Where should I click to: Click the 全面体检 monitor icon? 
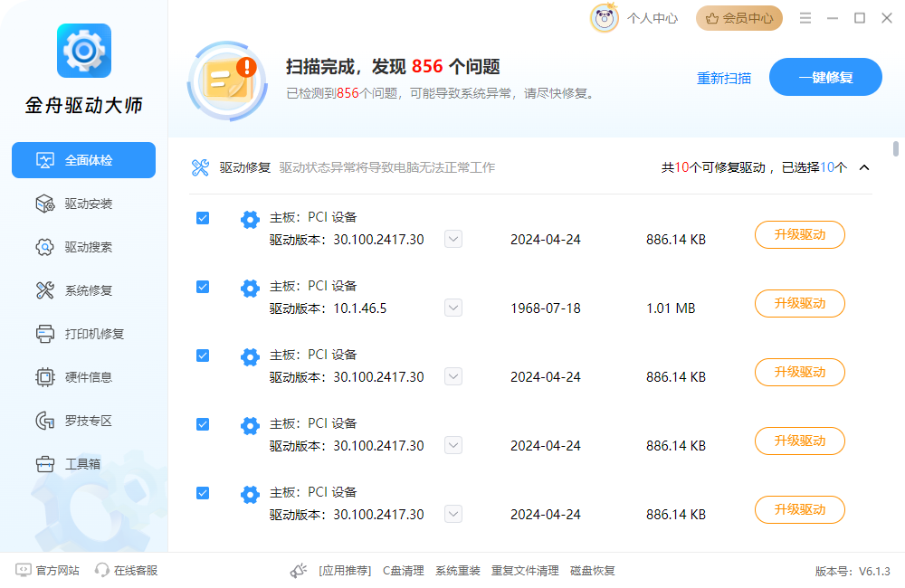click(x=45, y=160)
